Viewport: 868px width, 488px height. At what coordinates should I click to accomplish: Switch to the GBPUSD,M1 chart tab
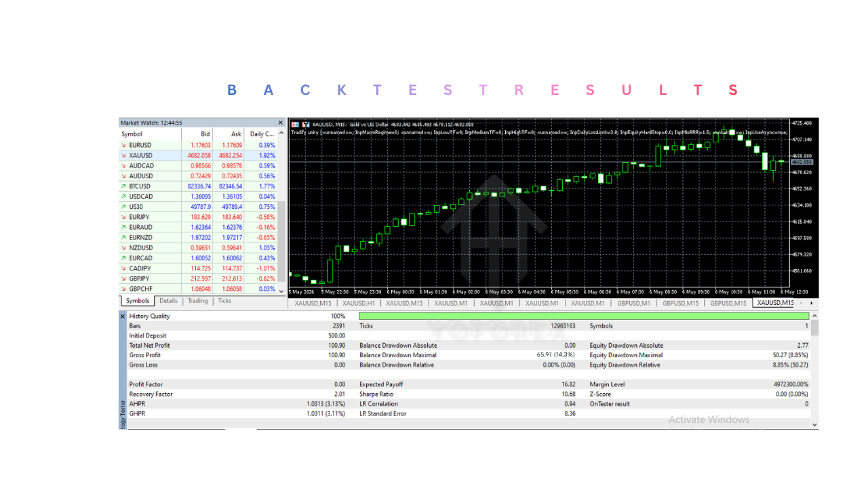(x=633, y=303)
